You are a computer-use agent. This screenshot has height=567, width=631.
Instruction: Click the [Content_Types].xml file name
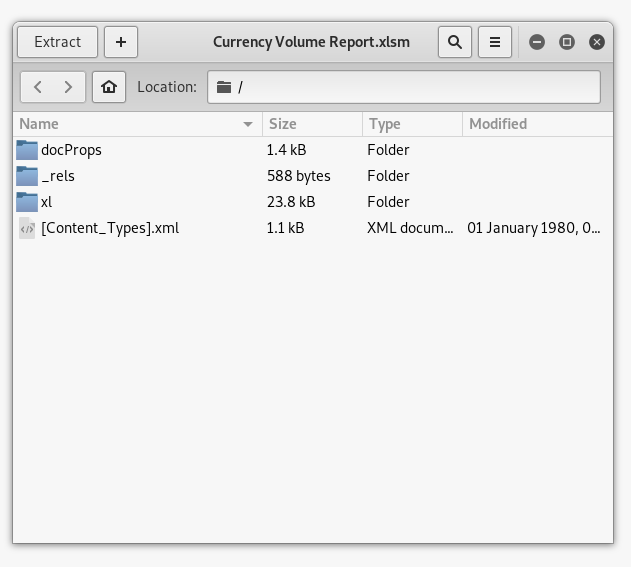pos(110,228)
